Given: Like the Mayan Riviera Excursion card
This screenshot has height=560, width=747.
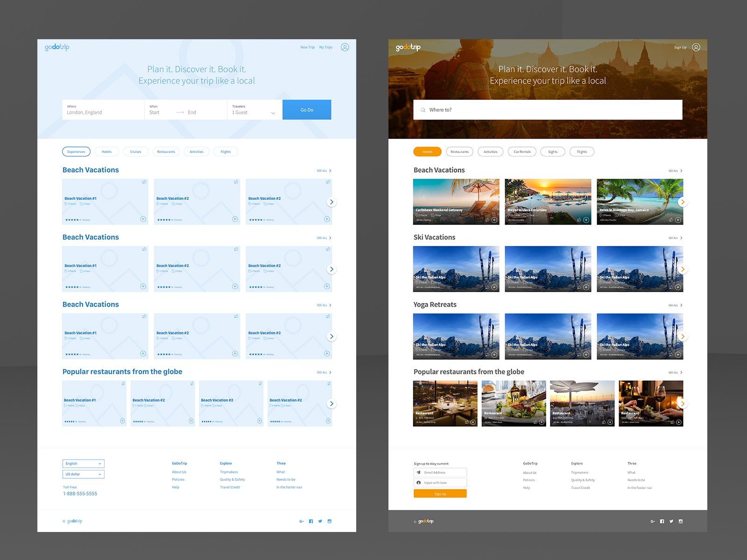Looking at the screenshot, I should point(579,220).
